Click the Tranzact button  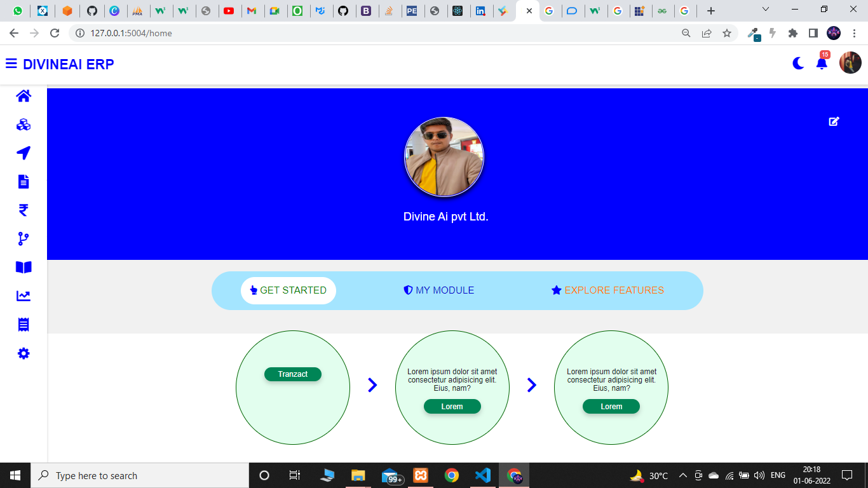coord(293,374)
